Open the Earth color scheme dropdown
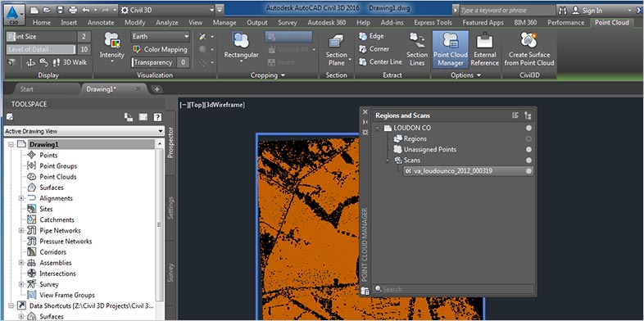 (x=161, y=37)
